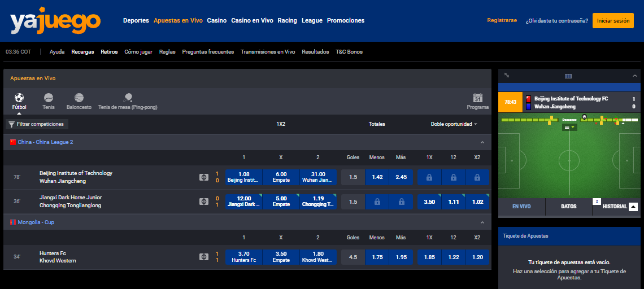Open Filtrar competiciones filter

(37, 124)
